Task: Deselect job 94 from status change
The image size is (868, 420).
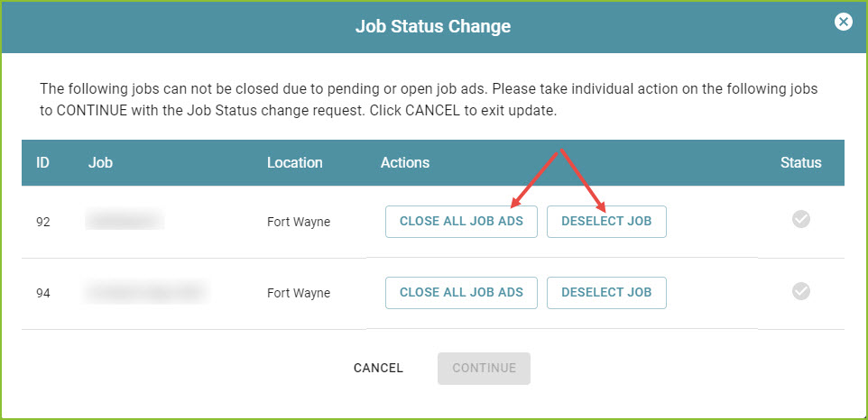Action: click(x=606, y=292)
